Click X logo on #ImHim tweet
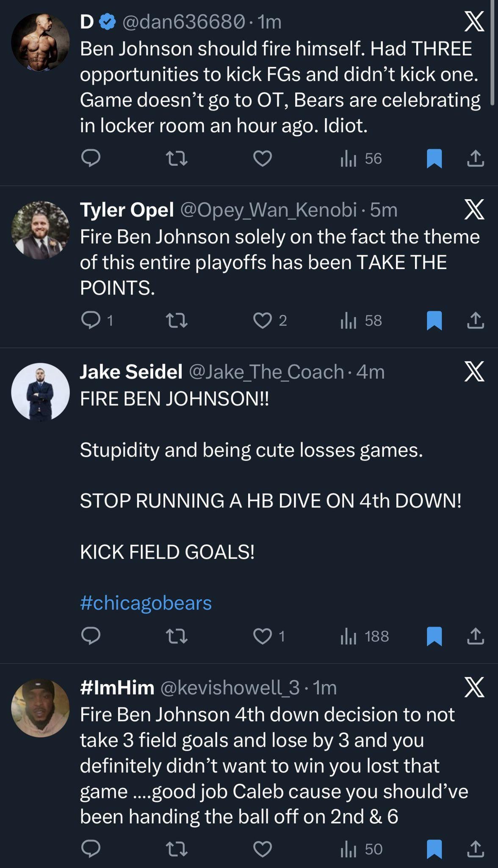The image size is (498, 868). tap(474, 687)
